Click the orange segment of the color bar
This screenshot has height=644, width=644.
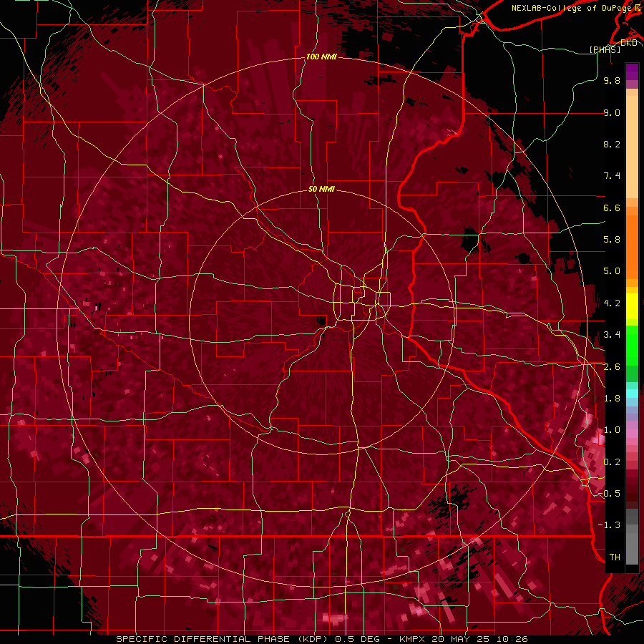point(632,243)
